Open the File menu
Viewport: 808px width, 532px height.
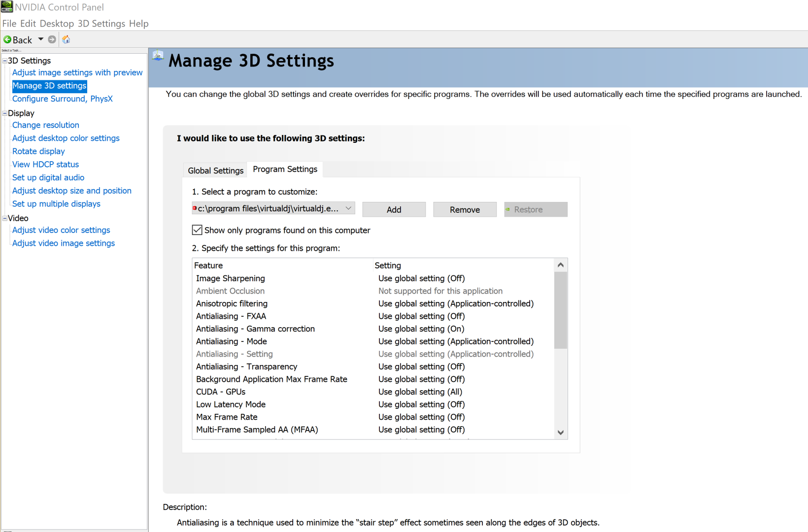pos(9,24)
